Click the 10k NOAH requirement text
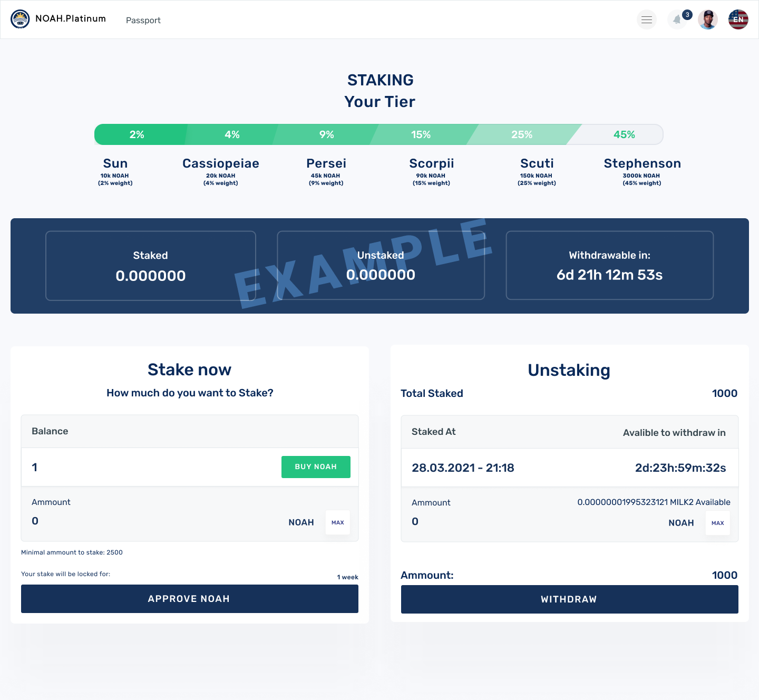The height and width of the screenshot is (700, 759). click(x=115, y=176)
